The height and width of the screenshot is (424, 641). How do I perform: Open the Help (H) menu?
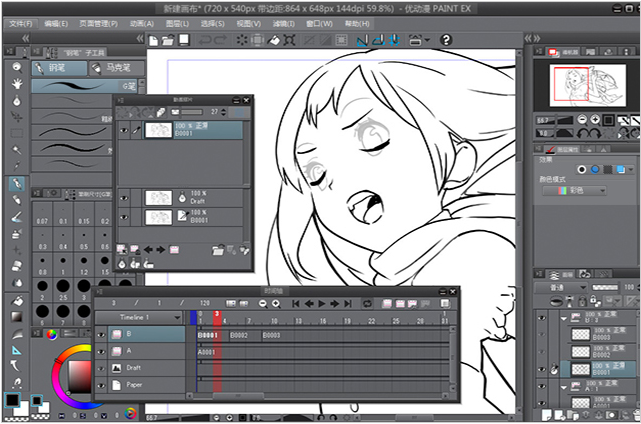pos(356,23)
